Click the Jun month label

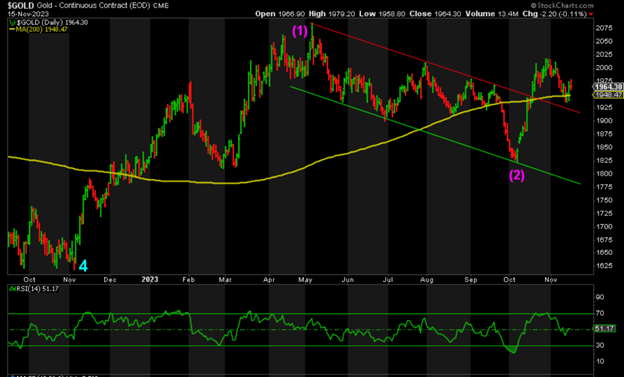[347, 280]
